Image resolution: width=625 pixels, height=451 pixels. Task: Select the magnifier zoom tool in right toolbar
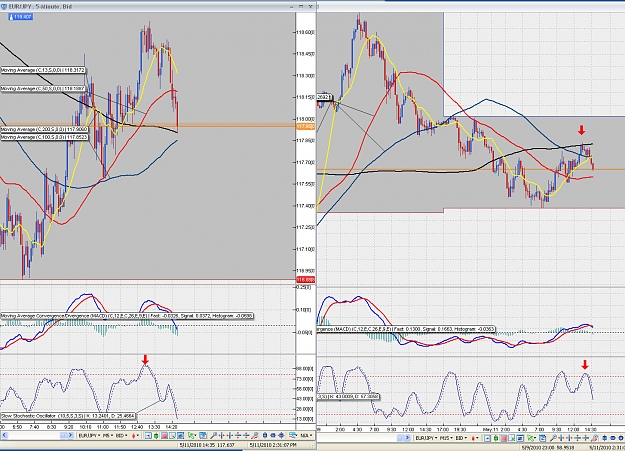[553, 438]
